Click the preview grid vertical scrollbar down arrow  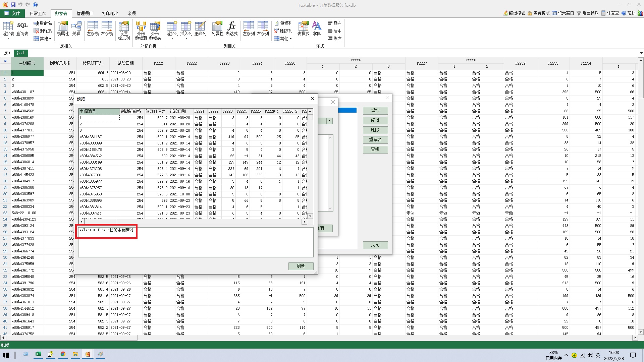(x=310, y=216)
